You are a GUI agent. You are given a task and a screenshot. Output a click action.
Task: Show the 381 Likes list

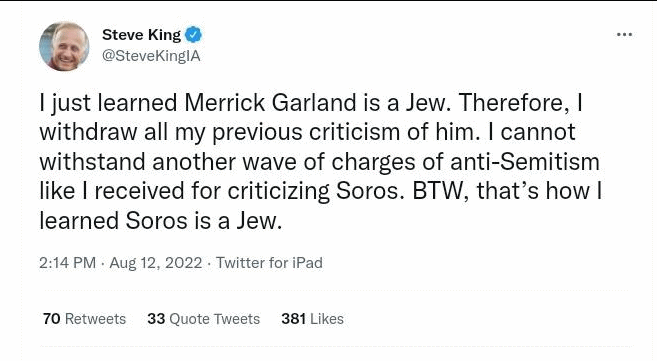(x=313, y=319)
